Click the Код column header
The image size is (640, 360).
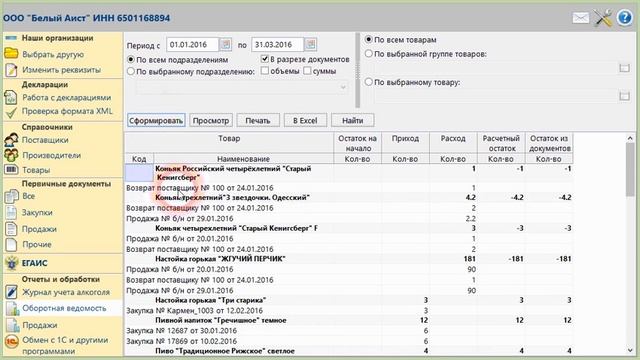(139, 159)
